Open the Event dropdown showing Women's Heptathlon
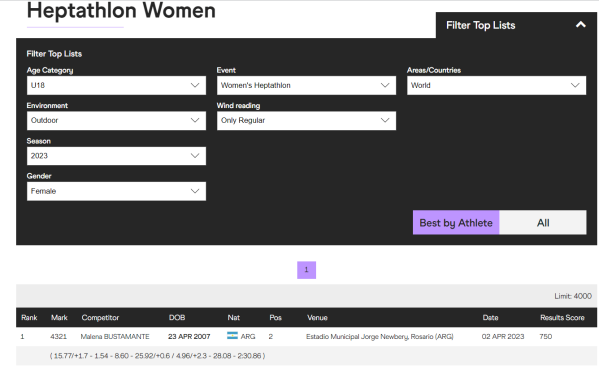 (306, 85)
